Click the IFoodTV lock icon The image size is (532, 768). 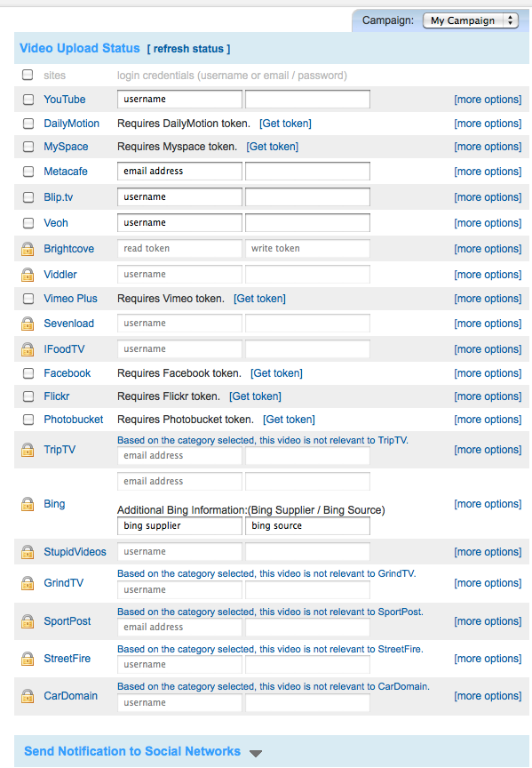[28, 349]
